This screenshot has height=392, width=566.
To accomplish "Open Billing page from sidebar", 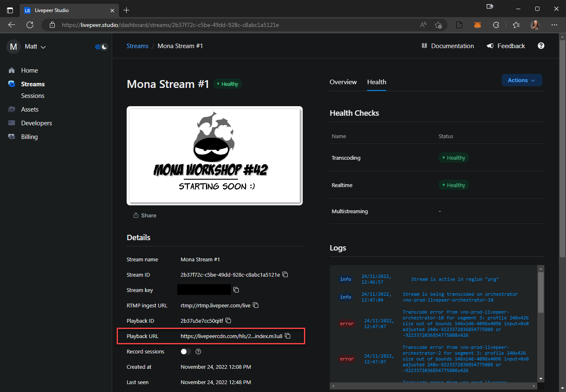I will 29,137.
